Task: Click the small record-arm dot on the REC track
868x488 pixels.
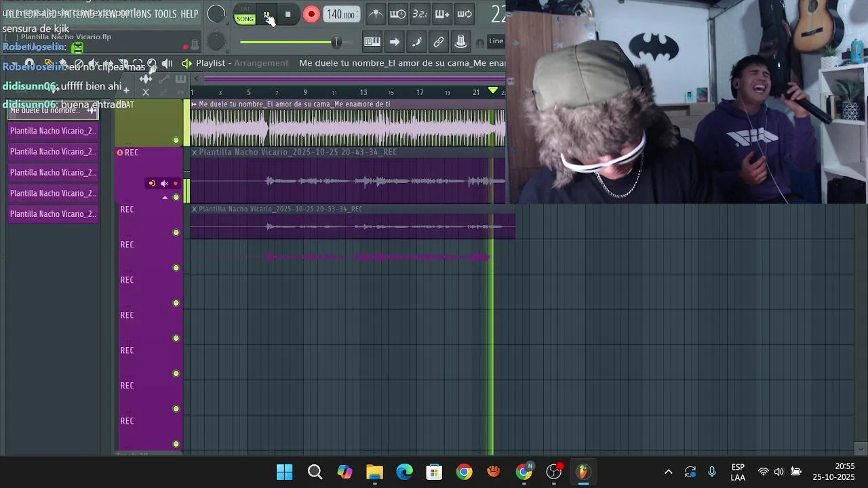Action: click(x=176, y=184)
